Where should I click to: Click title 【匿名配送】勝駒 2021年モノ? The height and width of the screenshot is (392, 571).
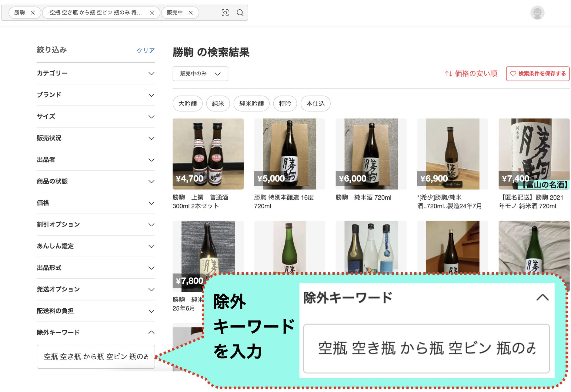[x=531, y=202]
